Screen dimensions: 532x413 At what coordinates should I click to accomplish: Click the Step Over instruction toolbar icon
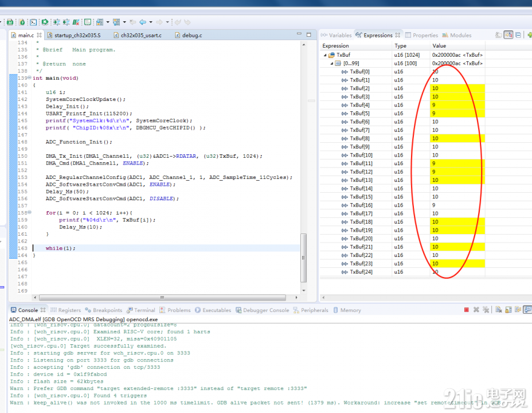[66, 22]
